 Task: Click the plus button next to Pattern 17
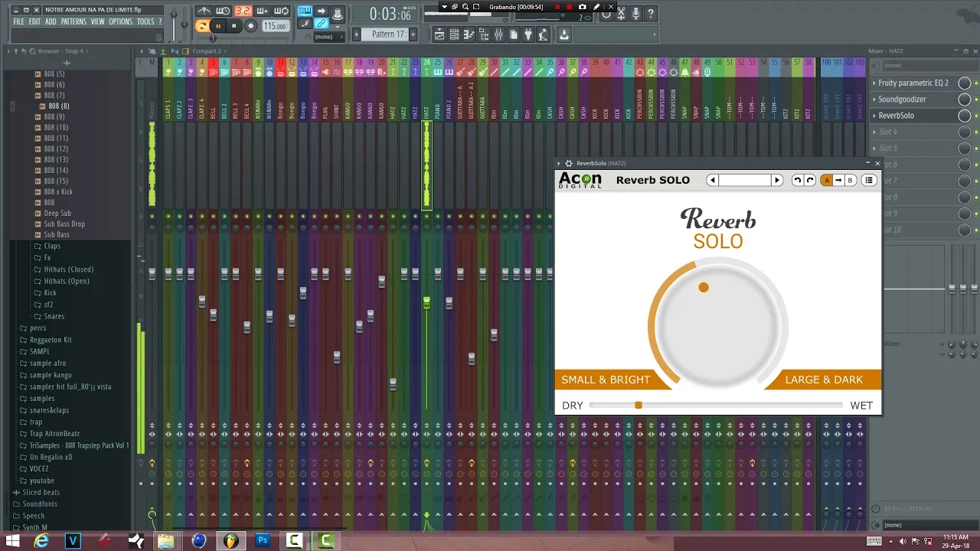(413, 34)
